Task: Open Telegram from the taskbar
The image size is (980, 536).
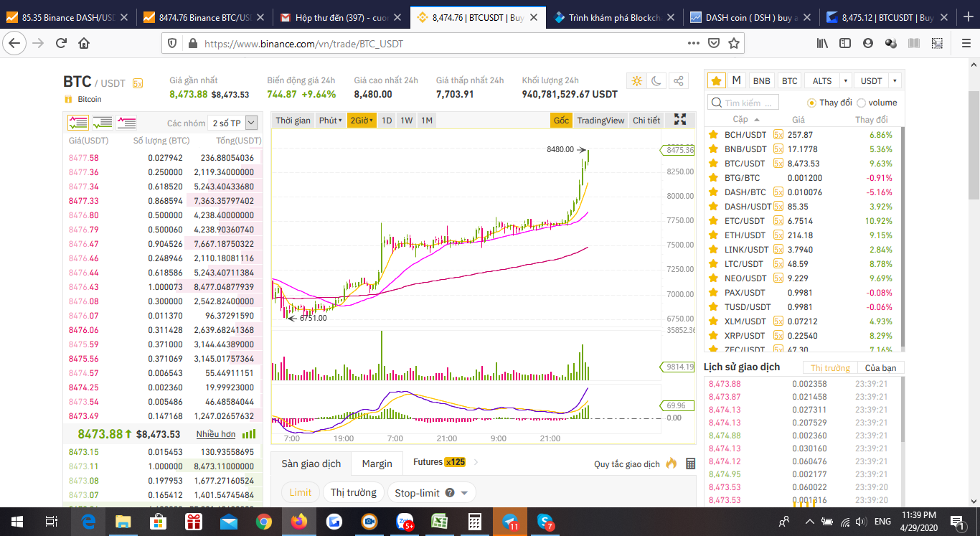Action: (x=510, y=522)
